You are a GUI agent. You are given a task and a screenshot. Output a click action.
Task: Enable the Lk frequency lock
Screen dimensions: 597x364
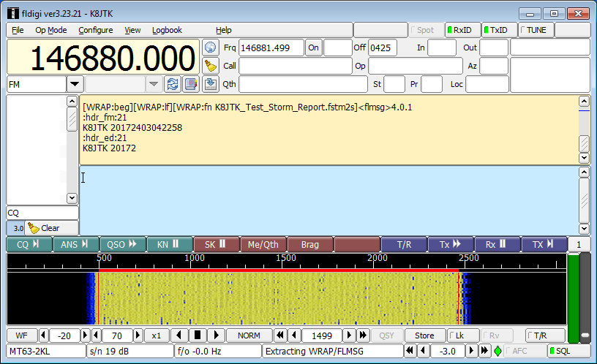(462, 335)
